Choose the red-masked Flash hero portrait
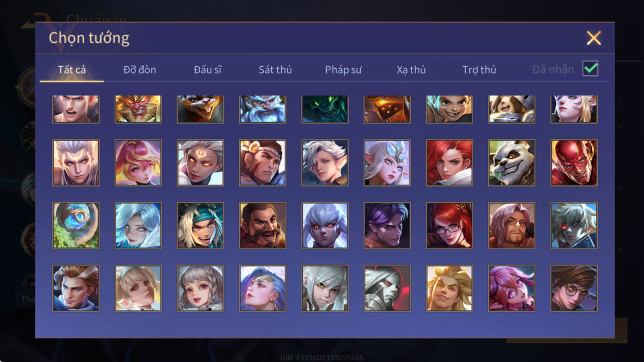 point(574,162)
